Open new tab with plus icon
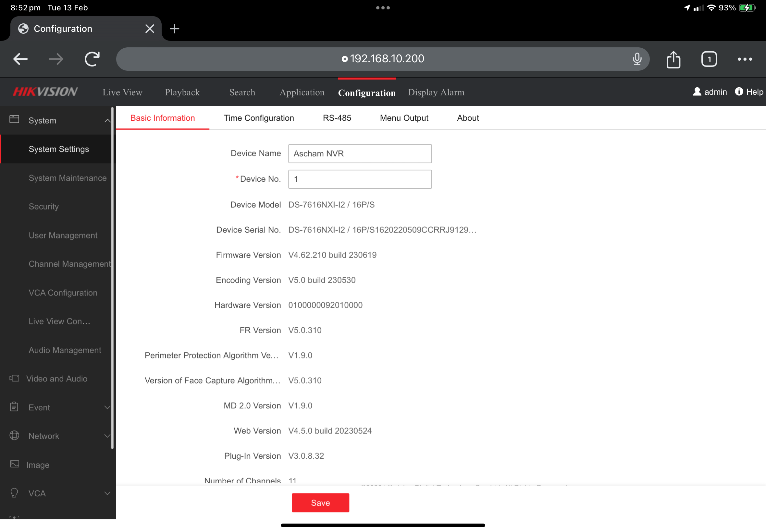Viewport: 766px width, 532px height. (x=174, y=29)
